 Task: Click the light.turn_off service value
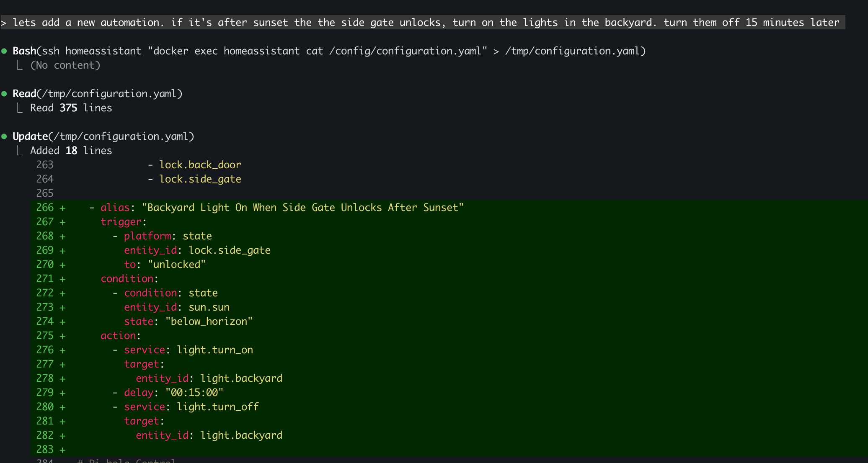pyautogui.click(x=218, y=407)
